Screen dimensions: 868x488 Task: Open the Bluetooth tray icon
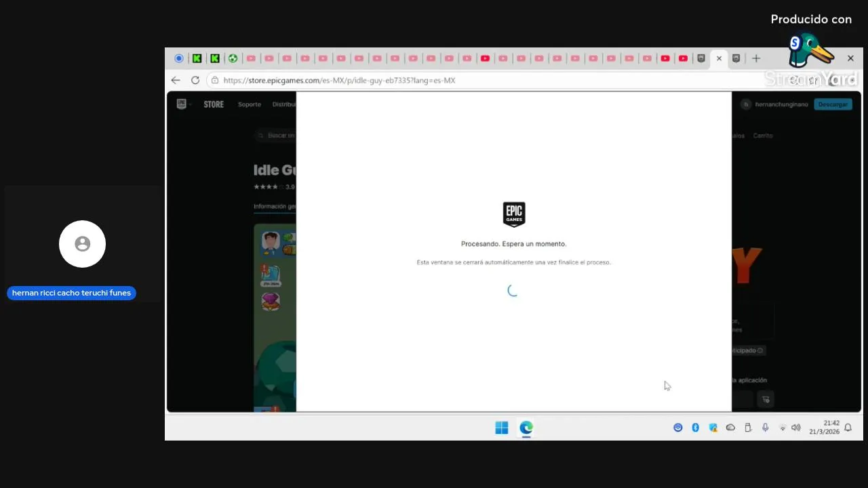[695, 428]
